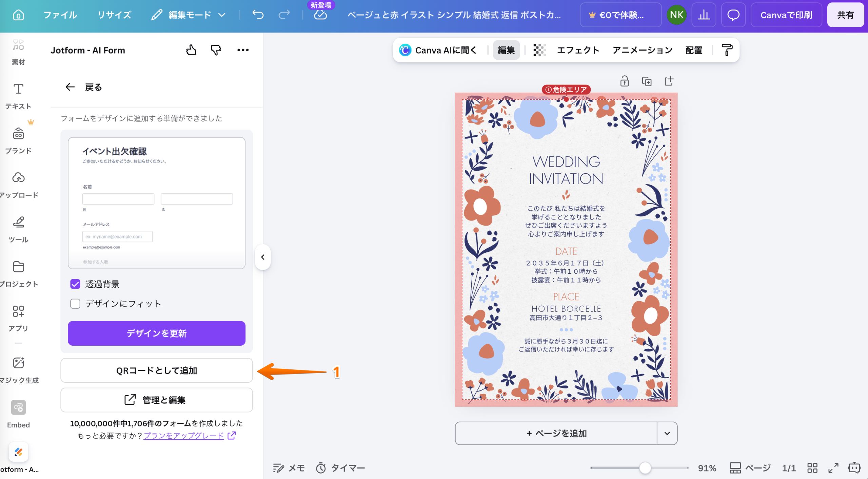Open the ブランド panel

[18, 141]
